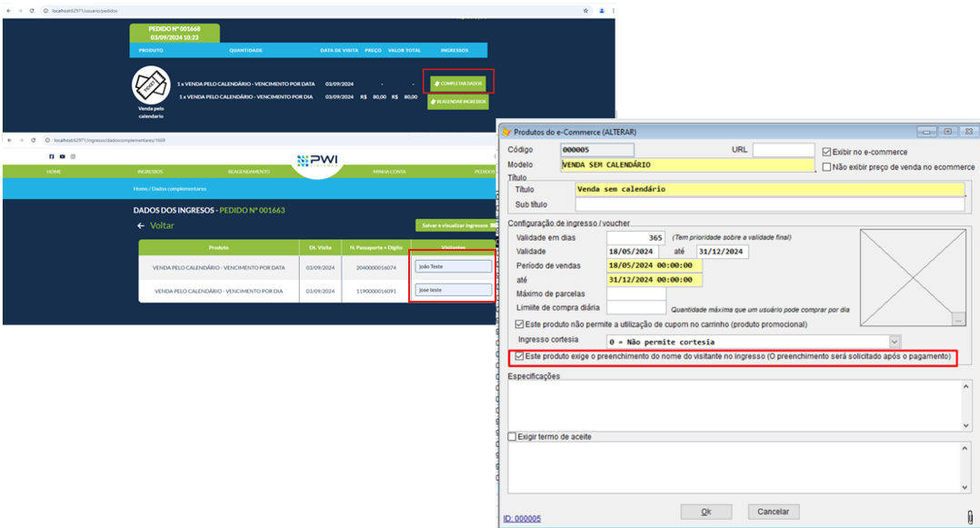Click the image browse "..." button

(957, 319)
